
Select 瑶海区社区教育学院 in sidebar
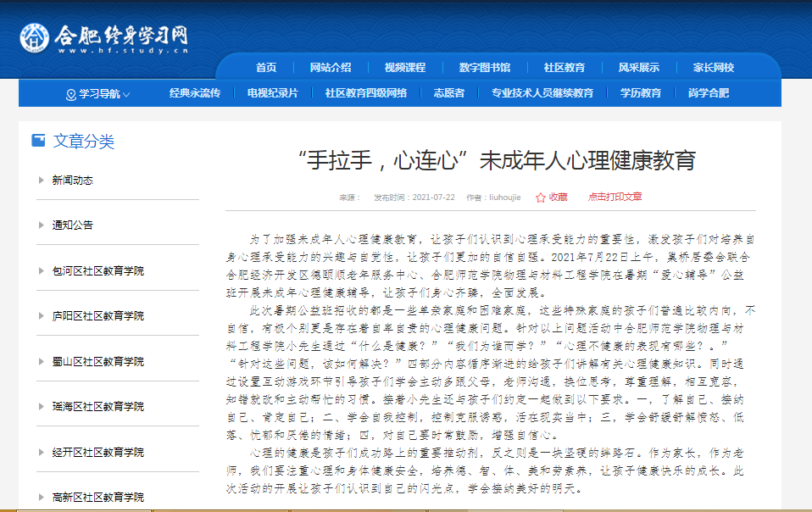97,407
